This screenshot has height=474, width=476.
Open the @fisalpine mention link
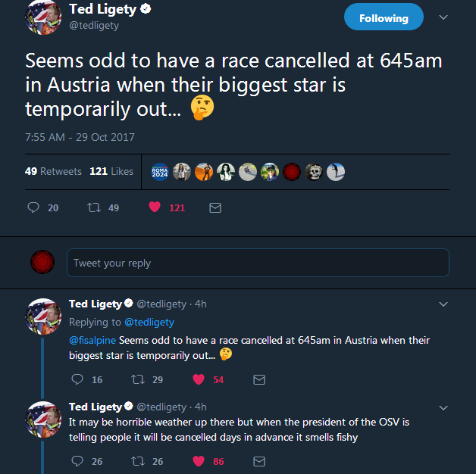[x=92, y=341]
